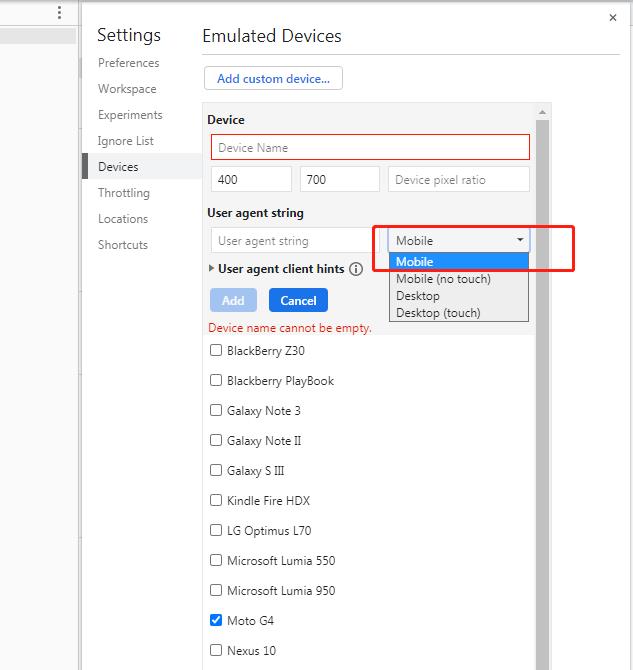Open the Preferences settings tab

point(128,63)
